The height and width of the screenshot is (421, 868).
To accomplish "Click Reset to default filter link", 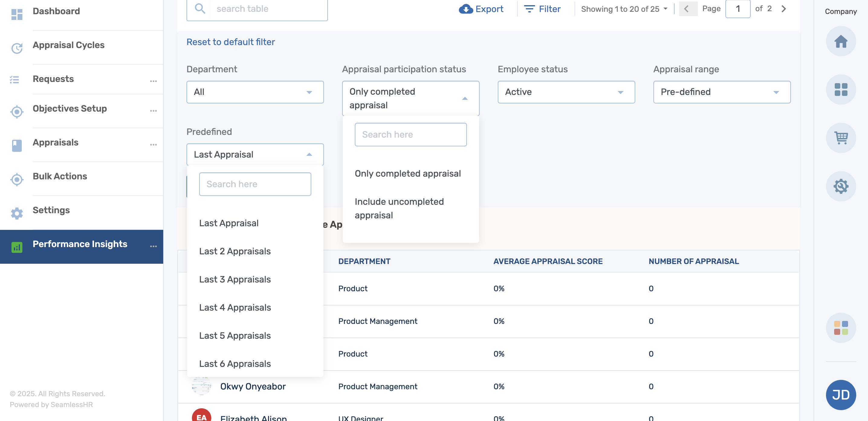I will [231, 42].
